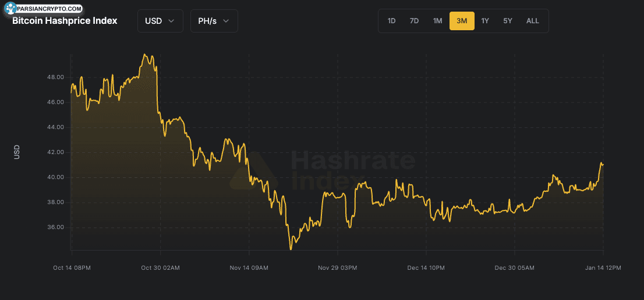Click the chart's latest point at right end

[603, 165]
